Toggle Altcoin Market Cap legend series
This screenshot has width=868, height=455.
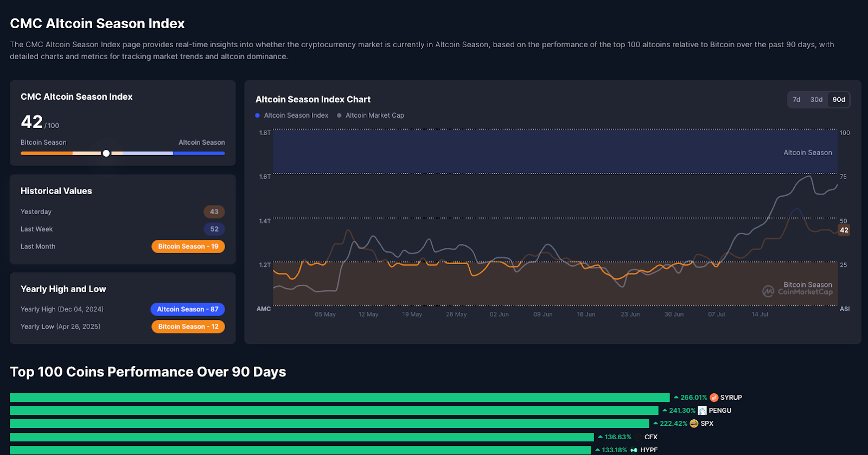tap(371, 116)
